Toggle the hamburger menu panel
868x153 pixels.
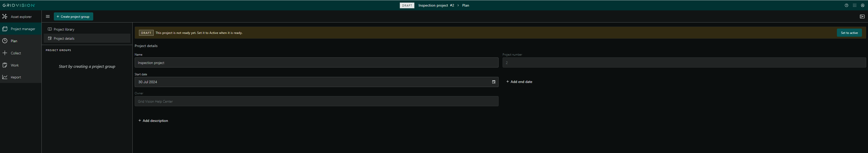[48, 16]
